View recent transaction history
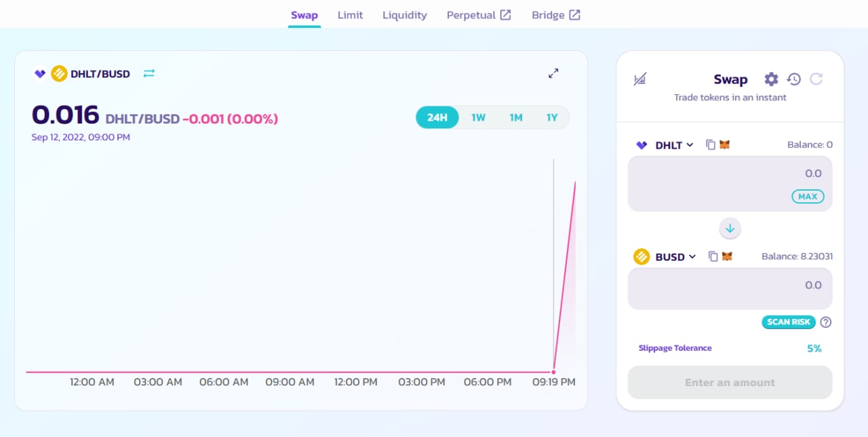Viewport: 868px width, 437px height. tap(794, 79)
